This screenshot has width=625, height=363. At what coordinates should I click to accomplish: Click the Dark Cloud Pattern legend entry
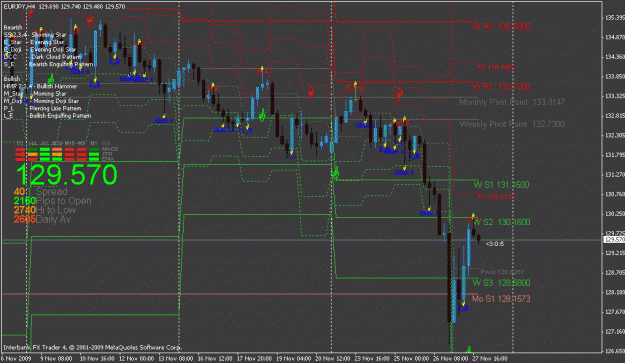(x=57, y=57)
